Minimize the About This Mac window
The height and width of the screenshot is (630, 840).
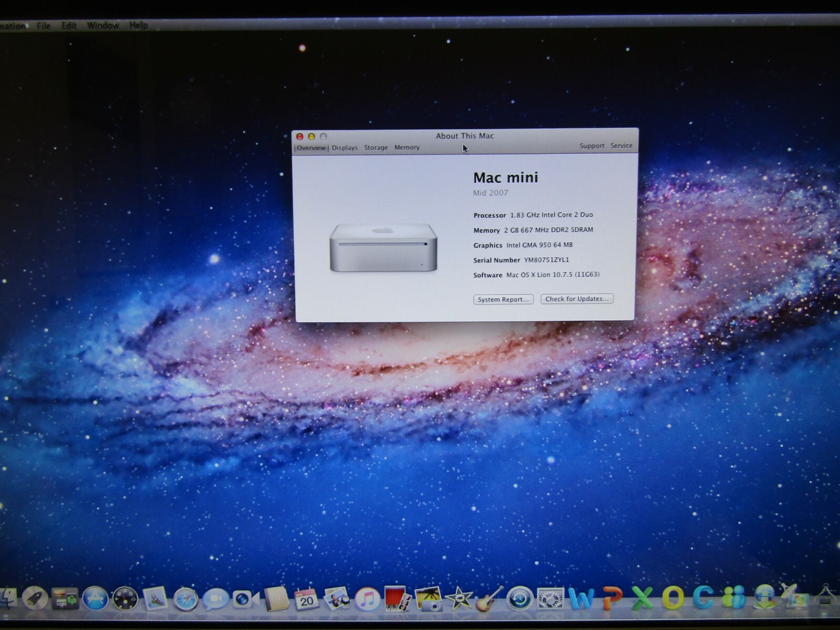pos(312,136)
